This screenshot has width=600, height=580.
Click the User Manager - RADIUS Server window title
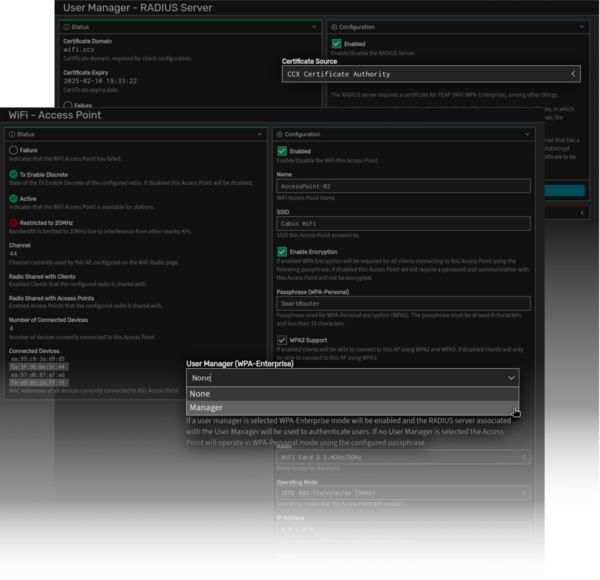click(137, 8)
